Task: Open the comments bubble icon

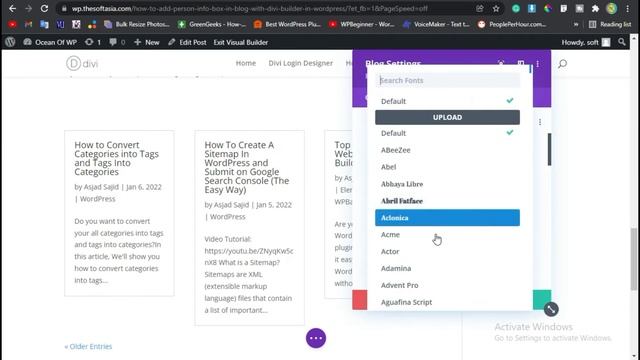Action: click(117, 42)
